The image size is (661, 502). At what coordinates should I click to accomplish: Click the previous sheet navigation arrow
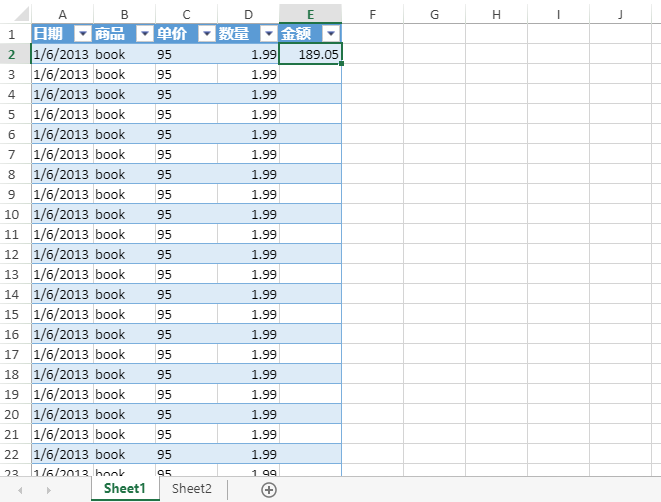(20, 490)
